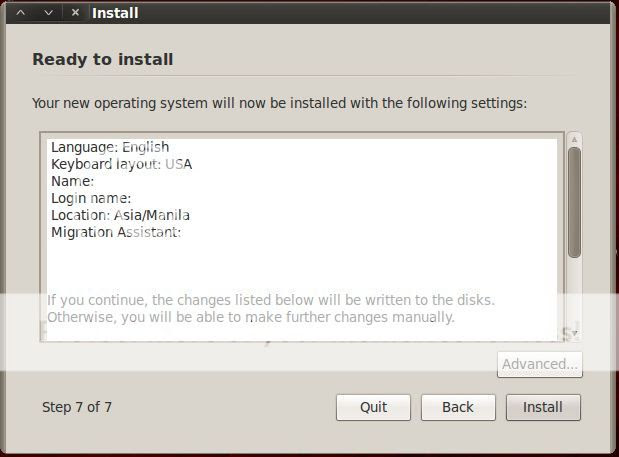Select the 'Location: Asia/Manila' line

click(120, 215)
